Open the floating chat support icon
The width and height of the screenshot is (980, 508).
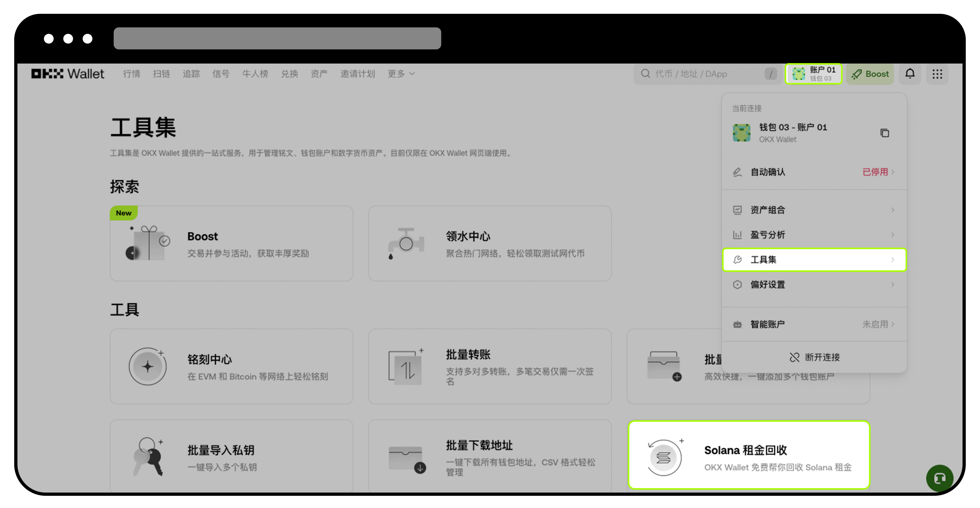(940, 478)
